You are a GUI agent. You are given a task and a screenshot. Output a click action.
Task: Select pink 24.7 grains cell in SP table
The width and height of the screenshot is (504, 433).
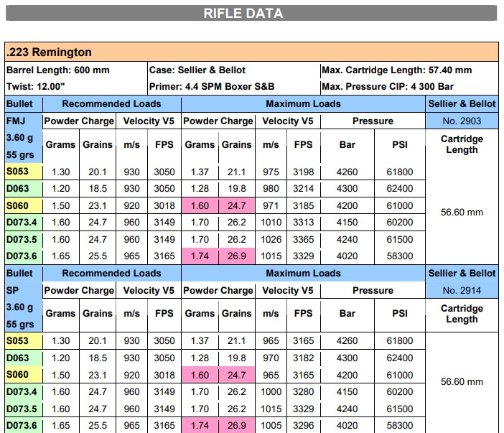click(x=237, y=375)
